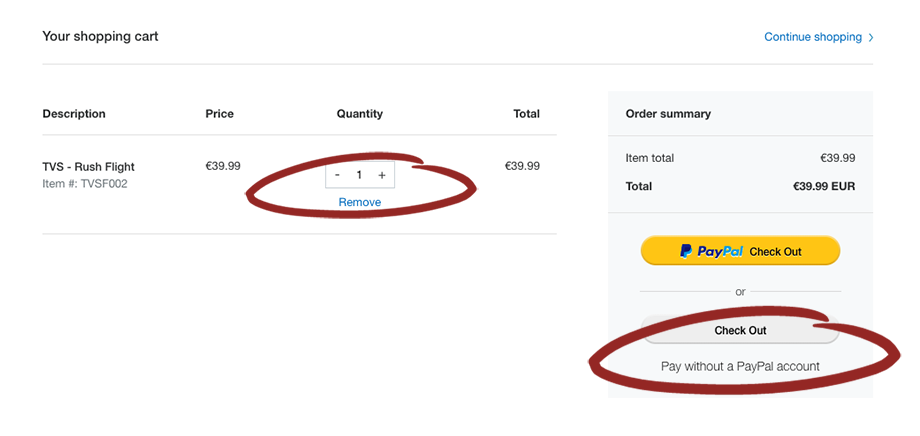Select the quantity value field showing 1
This screenshot has height=436, width=920.
359,175
